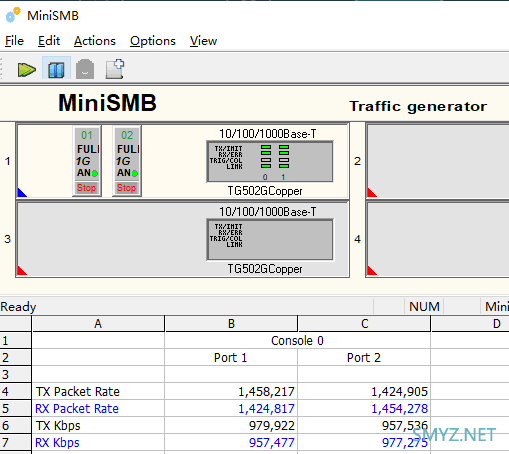Open the Actions menu
Image resolution: width=509 pixels, height=454 pixels.
point(95,41)
